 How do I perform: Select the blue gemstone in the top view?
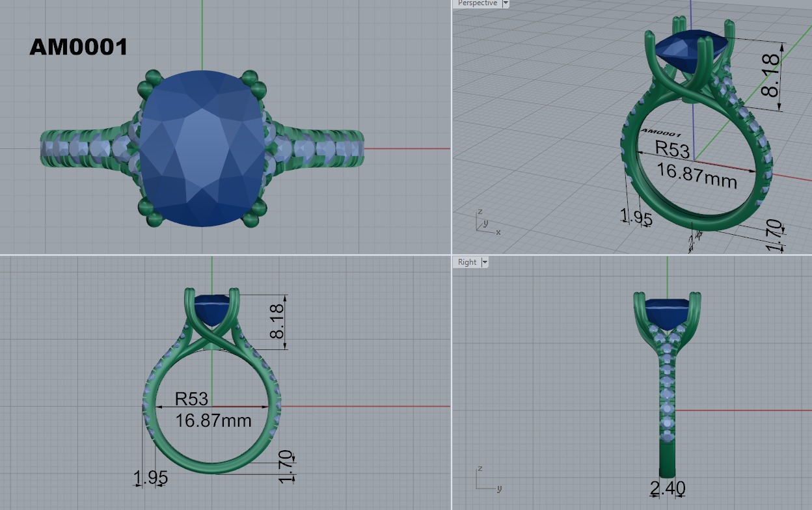tap(203, 148)
